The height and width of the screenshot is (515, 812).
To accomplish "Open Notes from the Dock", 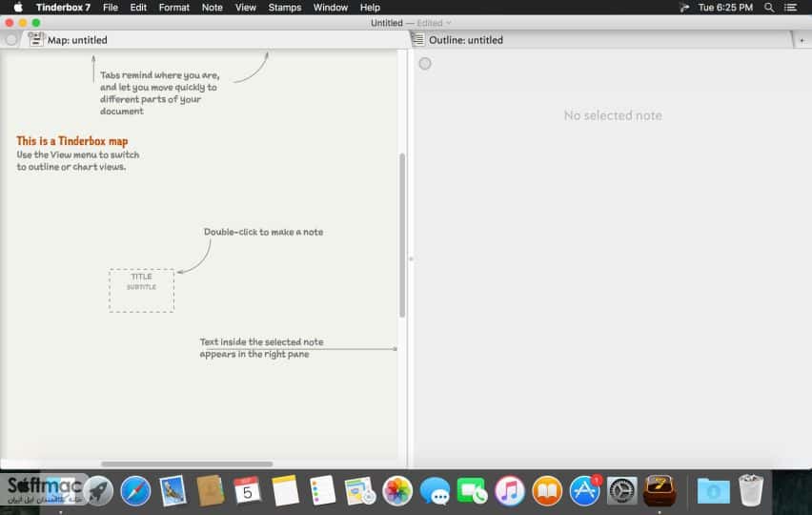I will pyautogui.click(x=285, y=490).
